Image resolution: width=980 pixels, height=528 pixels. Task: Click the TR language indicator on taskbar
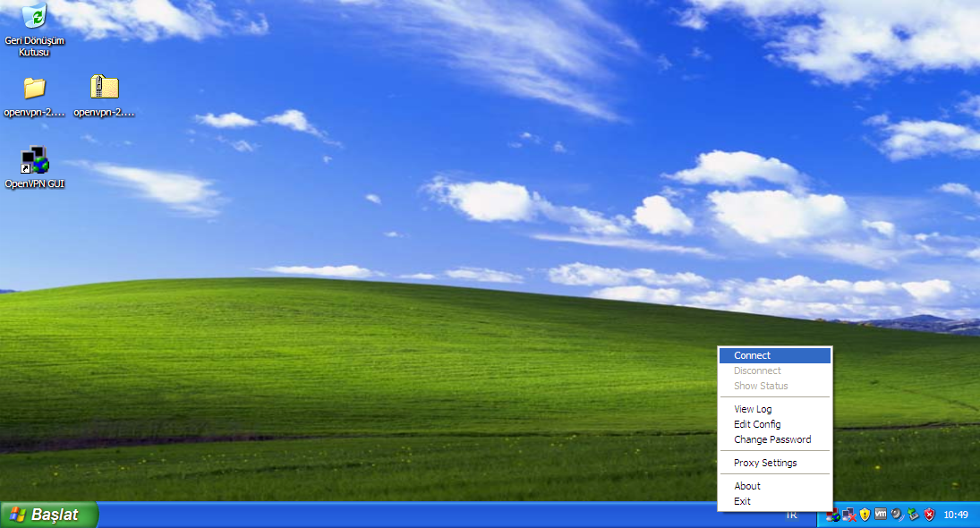click(x=792, y=515)
